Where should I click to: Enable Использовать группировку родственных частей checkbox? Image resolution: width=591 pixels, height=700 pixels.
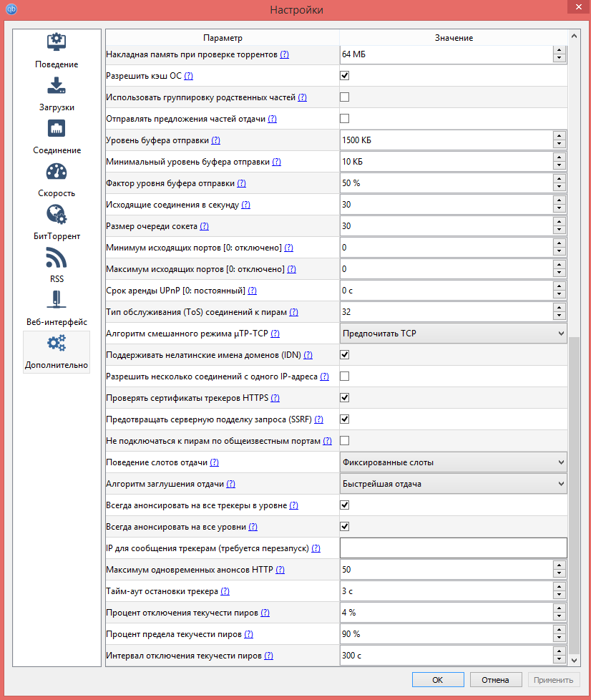pyautogui.click(x=344, y=97)
